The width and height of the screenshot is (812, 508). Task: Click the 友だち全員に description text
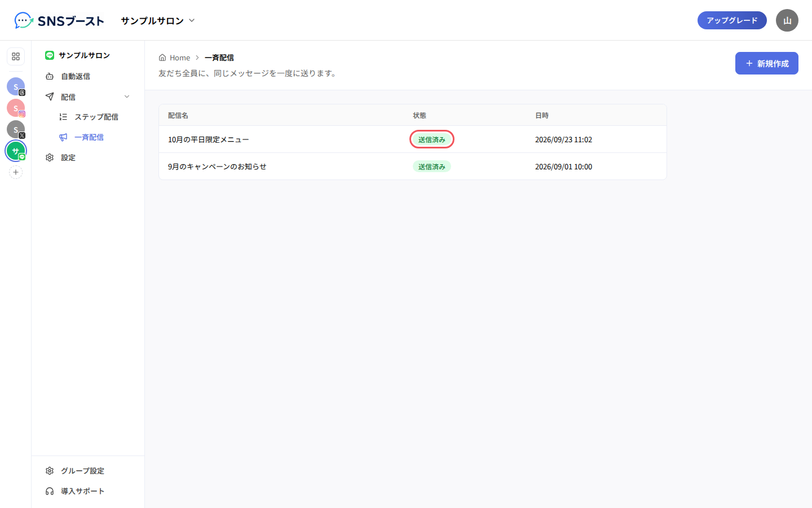249,73
